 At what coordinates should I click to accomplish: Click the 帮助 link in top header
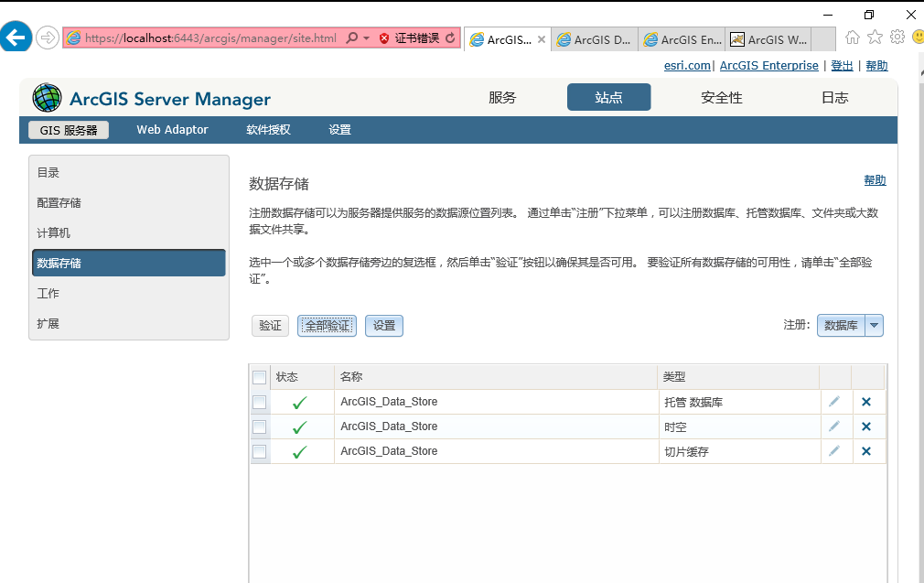pyautogui.click(x=876, y=65)
